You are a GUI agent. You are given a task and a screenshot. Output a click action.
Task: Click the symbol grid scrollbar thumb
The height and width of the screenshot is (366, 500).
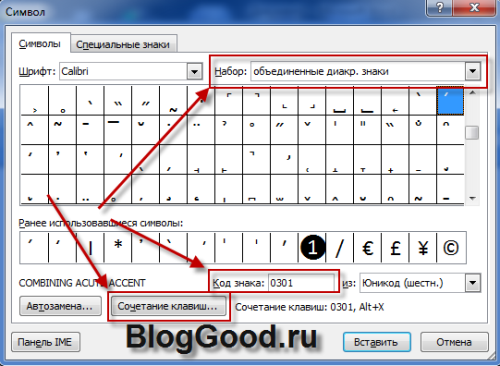(472, 132)
